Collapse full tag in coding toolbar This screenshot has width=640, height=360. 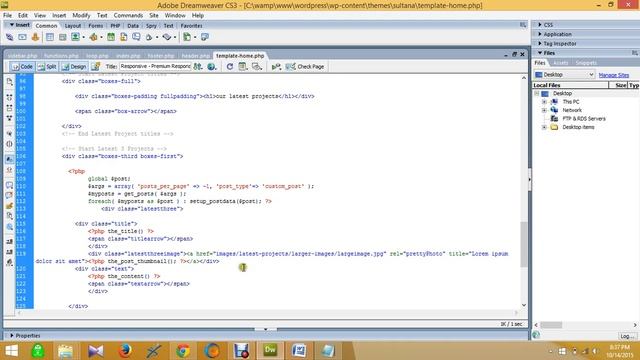[x=9, y=98]
